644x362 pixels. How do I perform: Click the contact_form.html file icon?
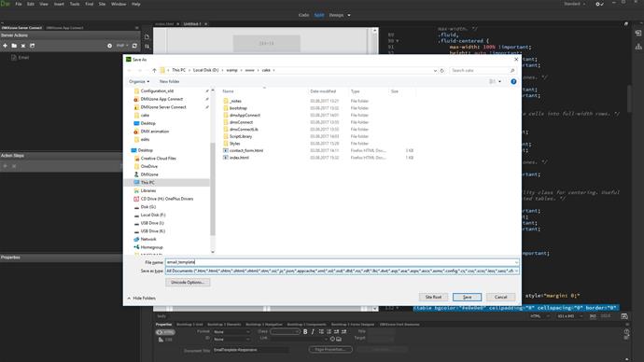point(226,150)
